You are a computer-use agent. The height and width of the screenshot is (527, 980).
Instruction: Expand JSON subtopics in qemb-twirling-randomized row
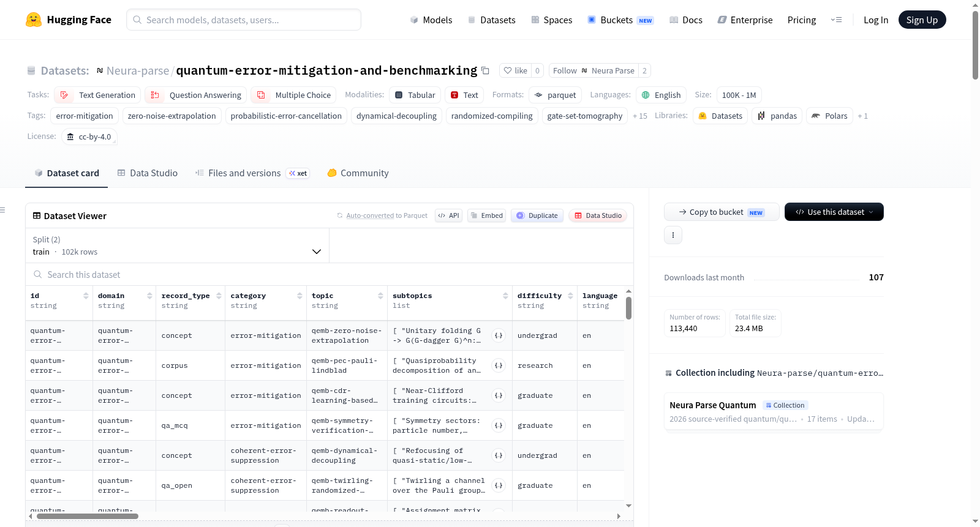pos(499,485)
